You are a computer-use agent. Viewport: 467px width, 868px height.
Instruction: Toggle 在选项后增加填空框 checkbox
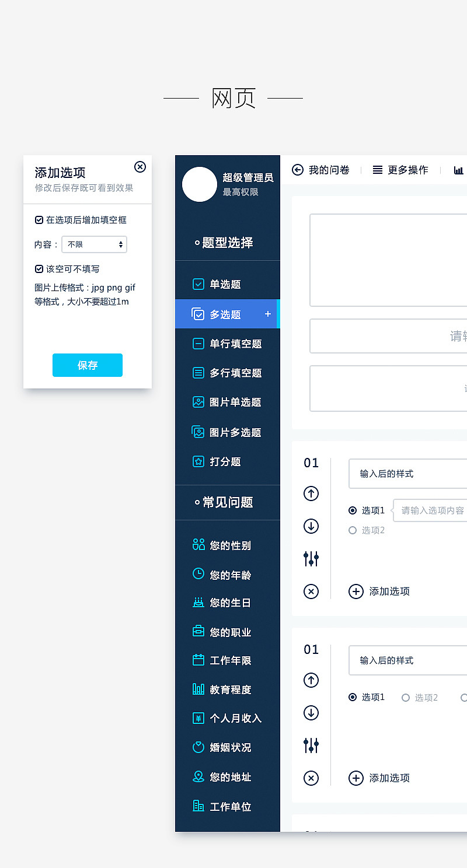click(39, 220)
